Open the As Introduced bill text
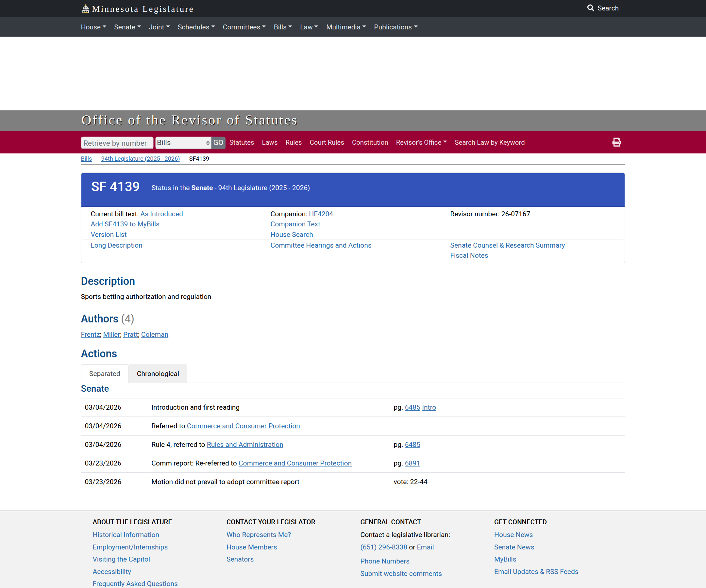706x588 pixels. (x=161, y=214)
